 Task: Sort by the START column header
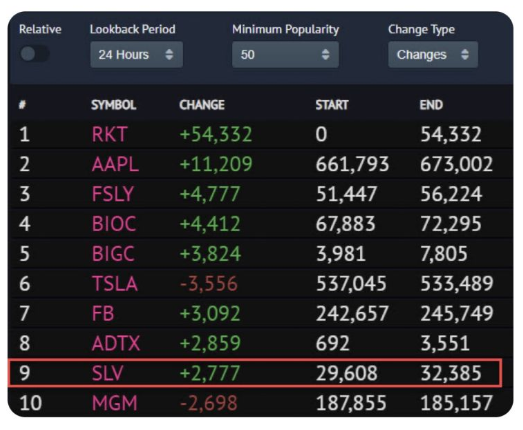[x=332, y=105]
